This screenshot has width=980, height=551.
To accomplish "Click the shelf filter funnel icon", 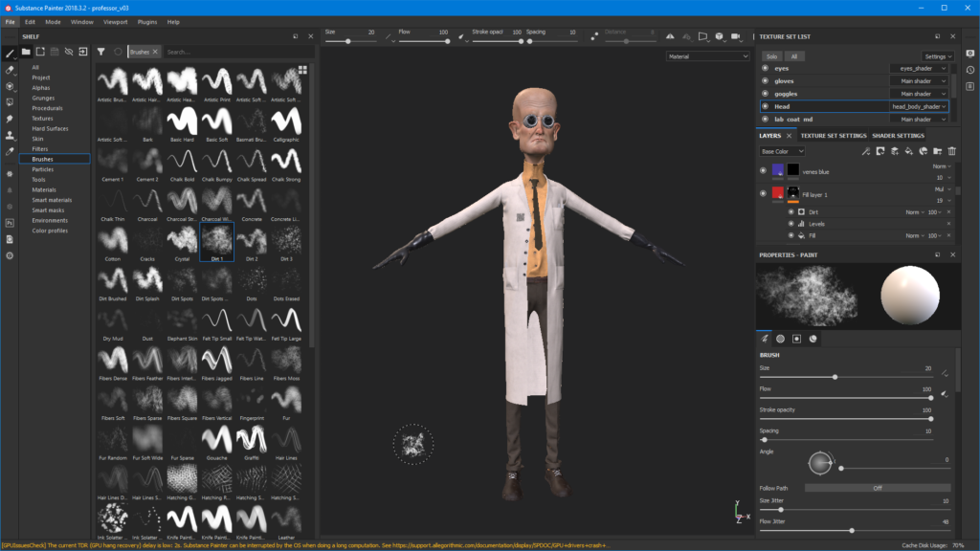I will (101, 52).
